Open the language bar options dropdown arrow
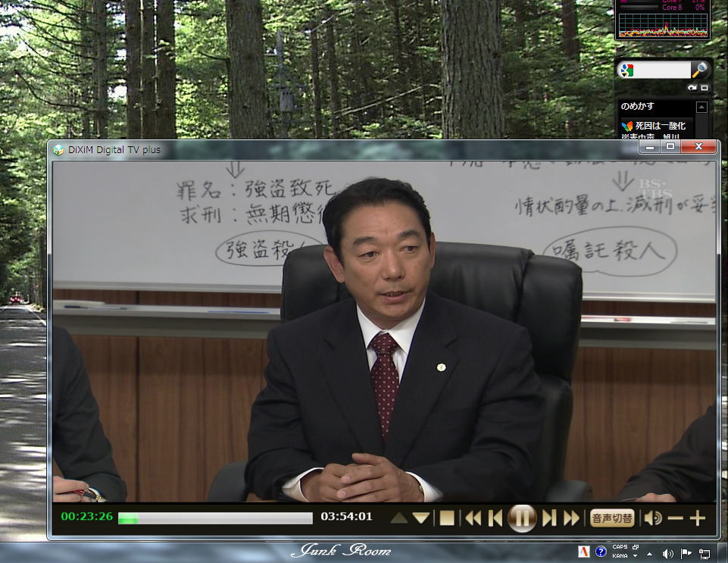 635,555
